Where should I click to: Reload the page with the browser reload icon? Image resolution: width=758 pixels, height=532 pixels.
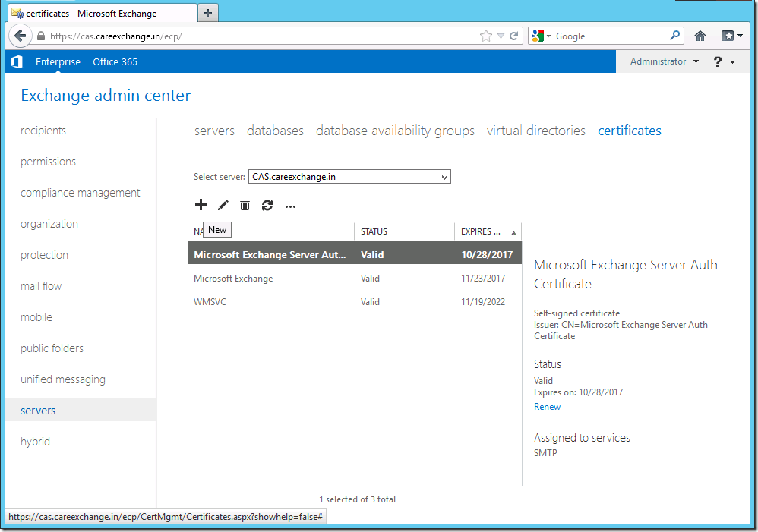[514, 36]
